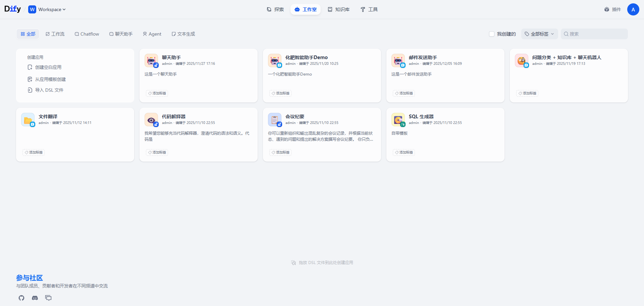The width and height of the screenshot is (644, 306).
Task: Click the user avatar A
Action: click(x=633, y=9)
